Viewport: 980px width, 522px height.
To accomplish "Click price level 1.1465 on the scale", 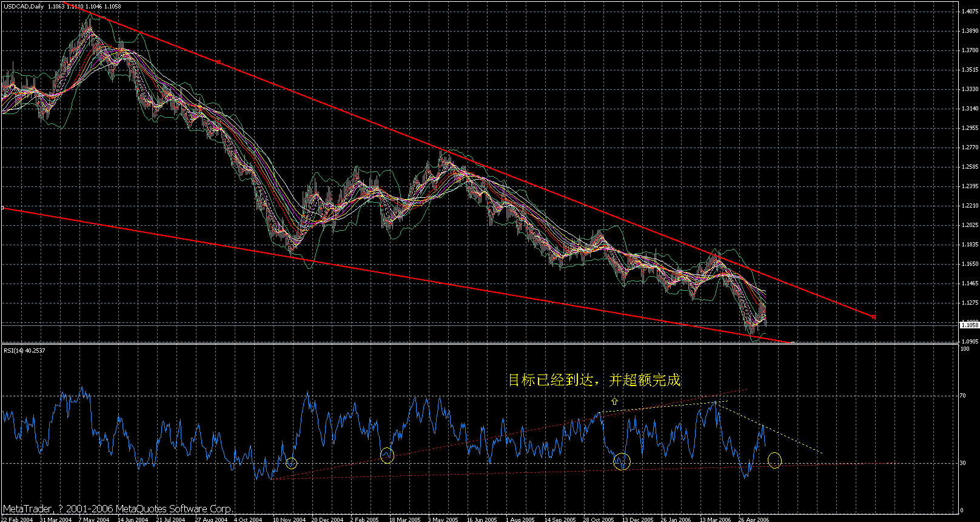I will [970, 283].
